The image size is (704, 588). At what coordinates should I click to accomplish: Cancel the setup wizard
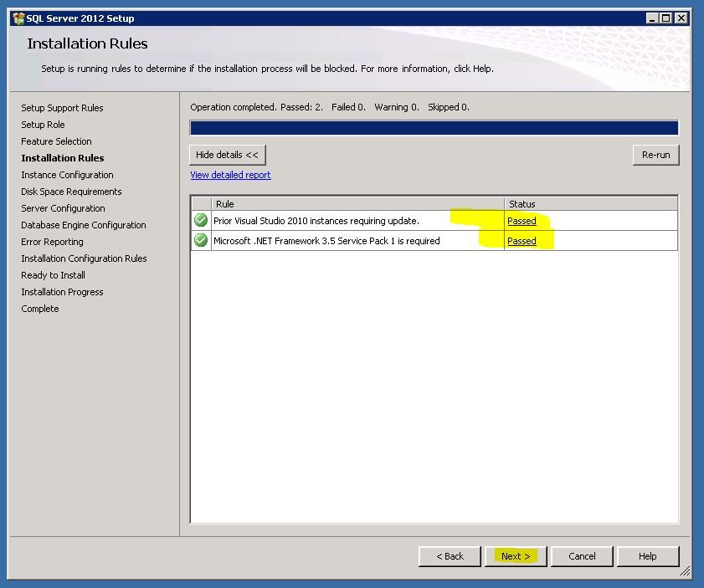582,556
